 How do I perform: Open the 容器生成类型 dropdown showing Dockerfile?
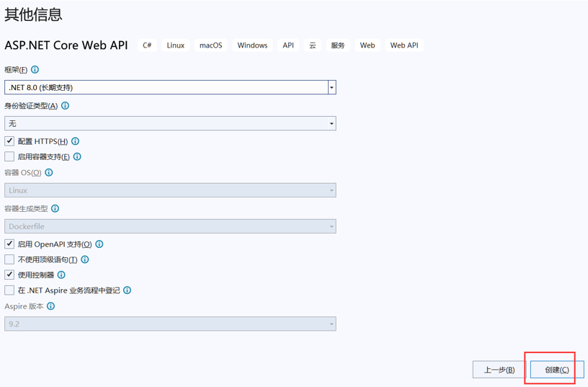coord(170,226)
